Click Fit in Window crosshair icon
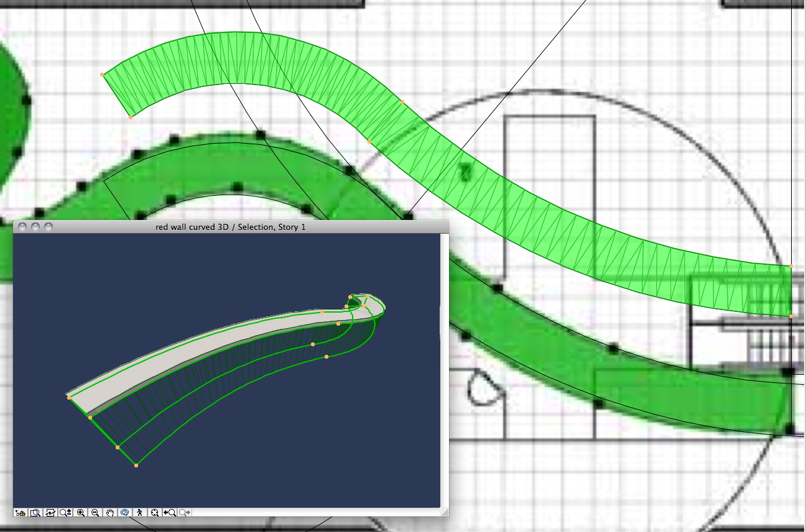806x532 pixels. point(155,513)
